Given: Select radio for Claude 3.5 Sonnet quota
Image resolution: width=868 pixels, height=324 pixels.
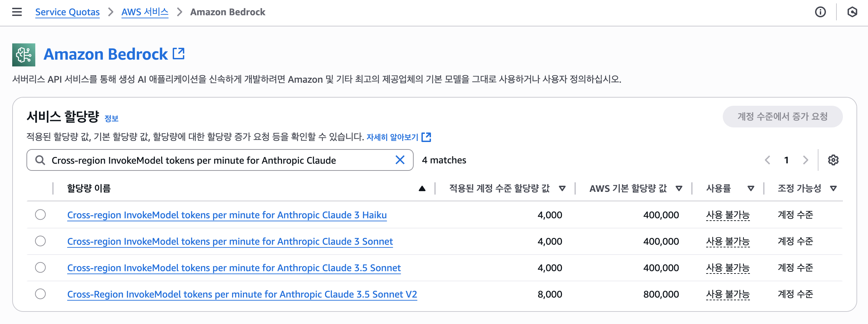Looking at the screenshot, I should [40, 267].
